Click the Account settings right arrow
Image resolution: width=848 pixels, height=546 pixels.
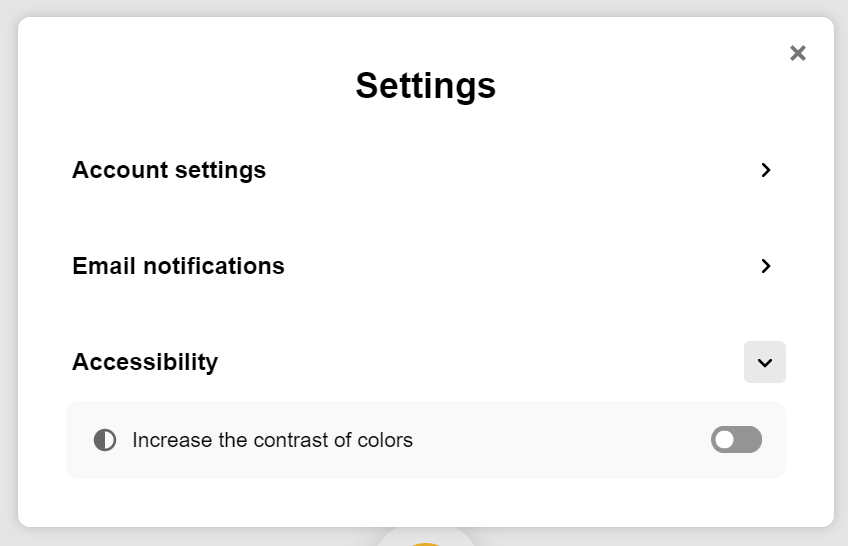click(766, 170)
